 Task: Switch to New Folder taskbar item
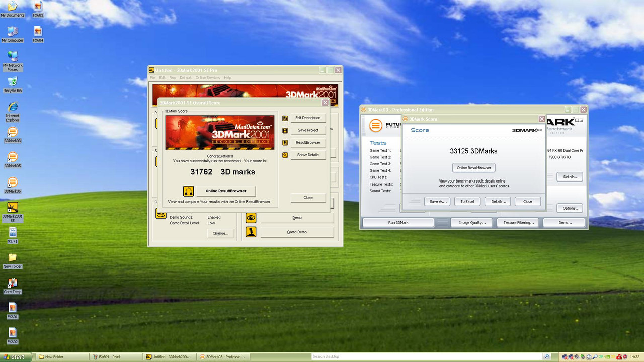tap(63, 357)
